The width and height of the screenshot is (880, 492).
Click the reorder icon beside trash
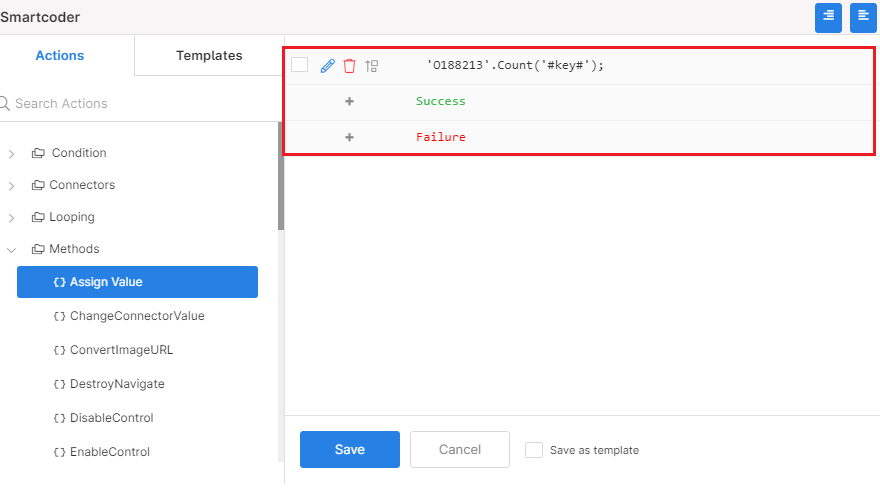(372, 66)
